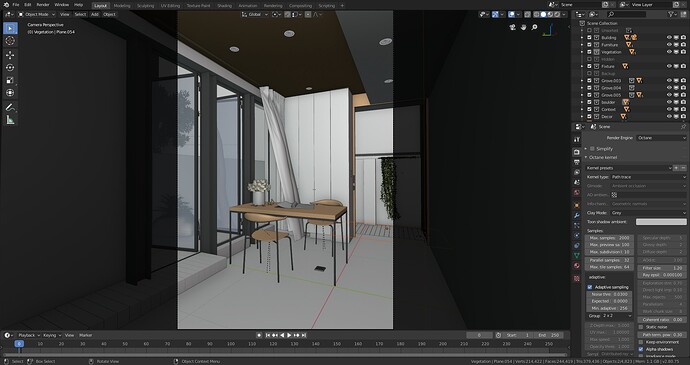The height and width of the screenshot is (365, 690).
Task: Open Global transform orientation dropdown
Action: pos(254,15)
